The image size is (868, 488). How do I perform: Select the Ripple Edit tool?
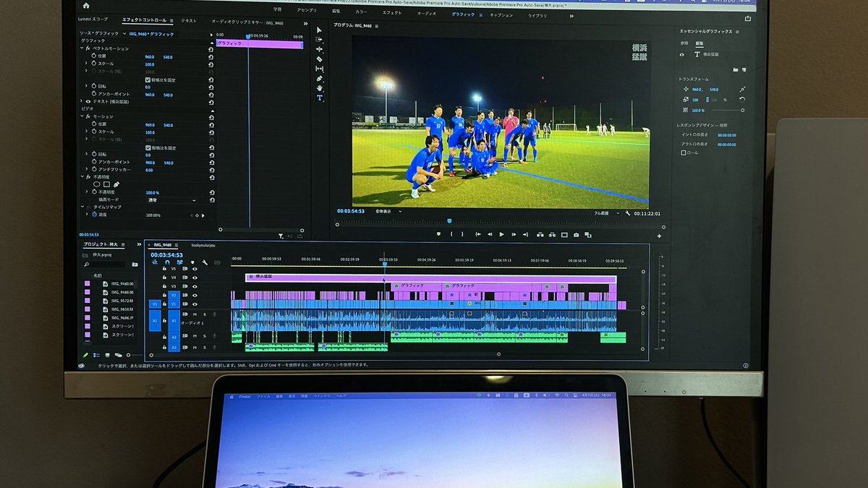click(x=319, y=49)
